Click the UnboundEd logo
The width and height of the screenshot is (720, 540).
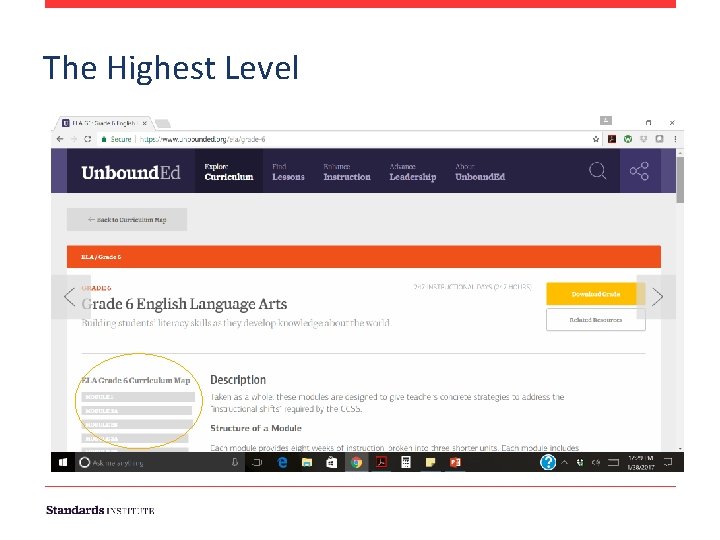click(x=131, y=173)
